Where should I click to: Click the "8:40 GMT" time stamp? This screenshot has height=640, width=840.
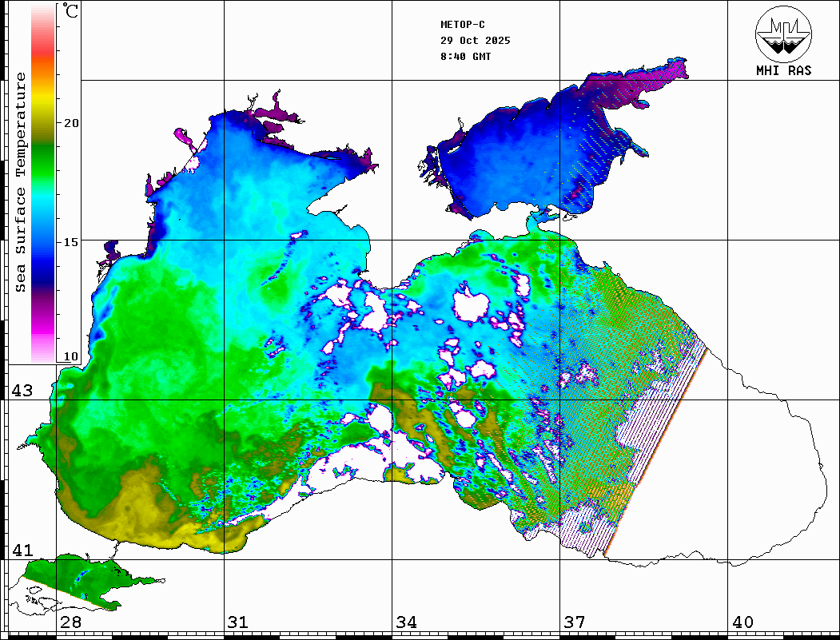point(465,57)
